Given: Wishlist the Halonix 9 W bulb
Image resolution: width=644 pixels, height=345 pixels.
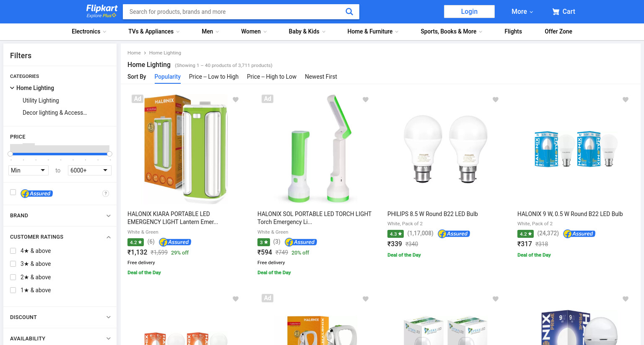Looking at the screenshot, I should click(626, 100).
